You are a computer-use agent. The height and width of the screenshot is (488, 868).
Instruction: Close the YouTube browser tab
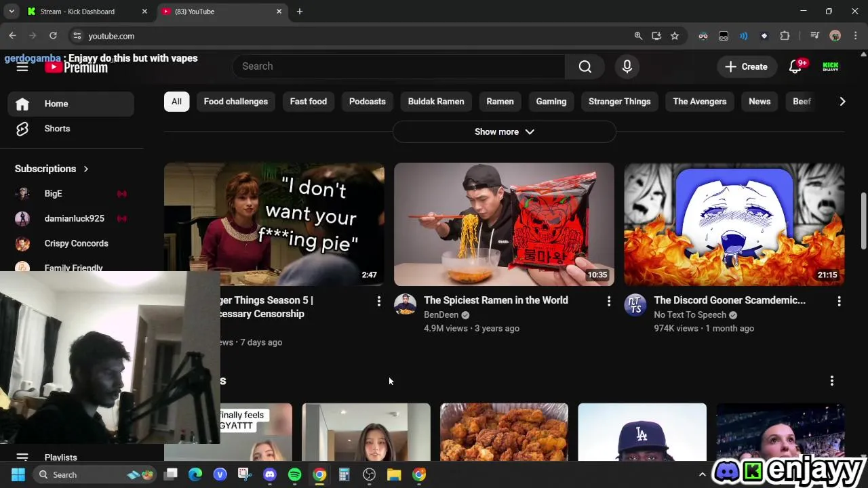279,12
